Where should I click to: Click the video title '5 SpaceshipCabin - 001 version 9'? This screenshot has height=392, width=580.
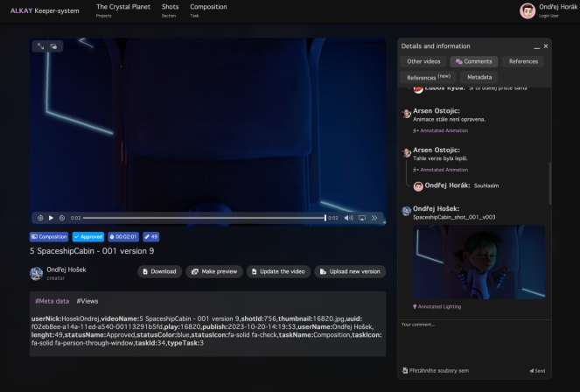92,251
